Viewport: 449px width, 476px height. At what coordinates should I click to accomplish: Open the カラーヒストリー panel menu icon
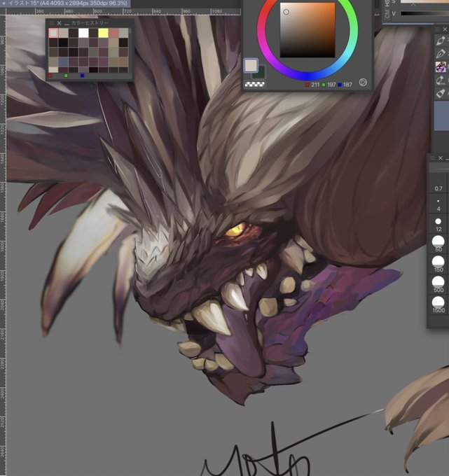point(51,23)
